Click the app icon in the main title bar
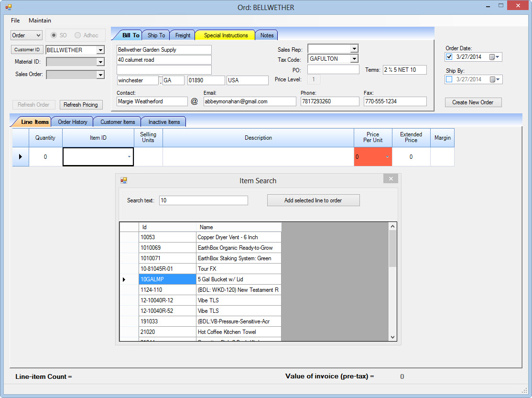This screenshot has height=398, width=532. pos(9,7)
